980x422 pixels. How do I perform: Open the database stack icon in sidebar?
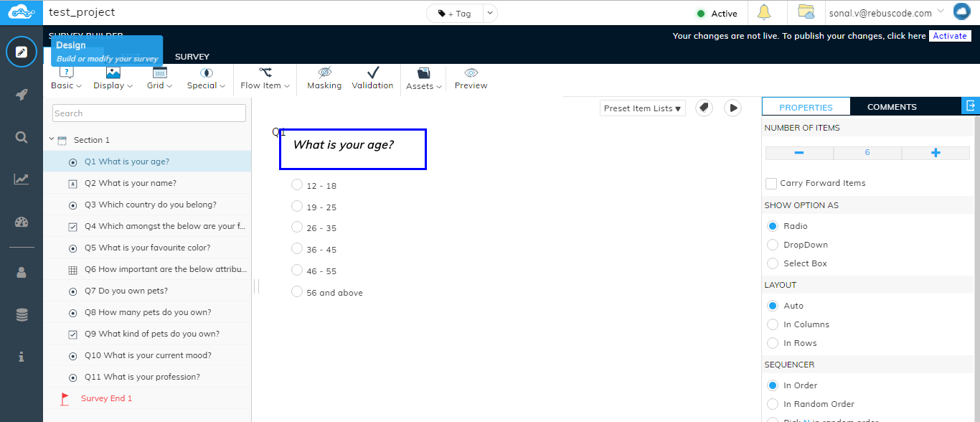pyautogui.click(x=22, y=315)
